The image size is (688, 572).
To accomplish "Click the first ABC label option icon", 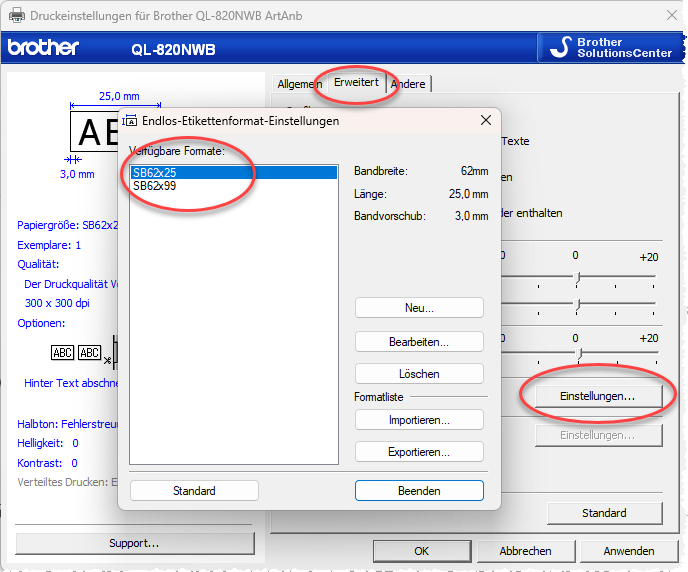I will (62, 353).
